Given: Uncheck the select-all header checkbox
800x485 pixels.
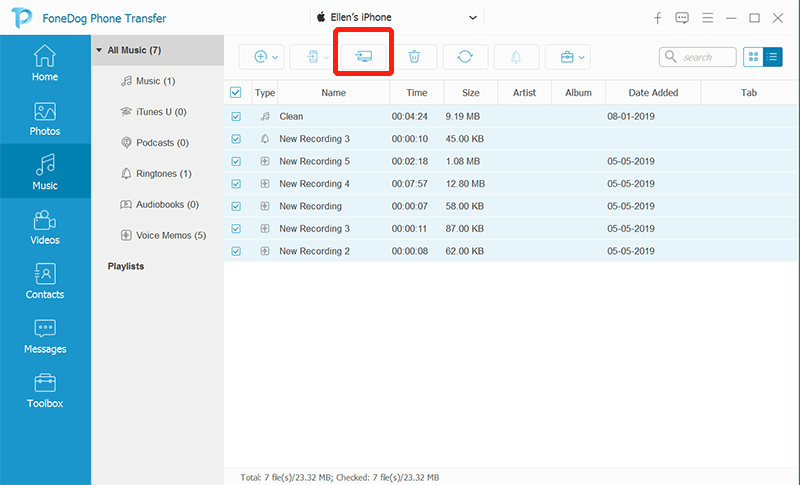Looking at the screenshot, I should click(236, 93).
